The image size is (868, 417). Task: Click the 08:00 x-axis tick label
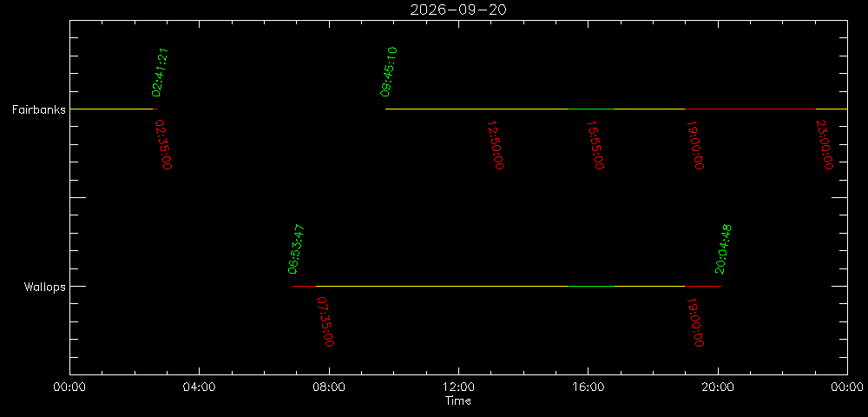click(329, 387)
